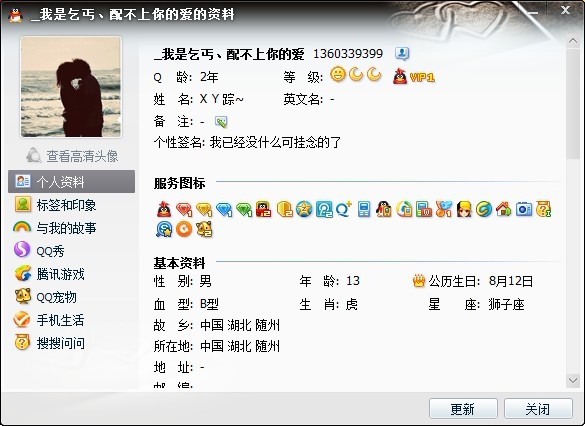585x426 pixels.
Task: Click the profile avatar photo
Action: click(x=71, y=87)
